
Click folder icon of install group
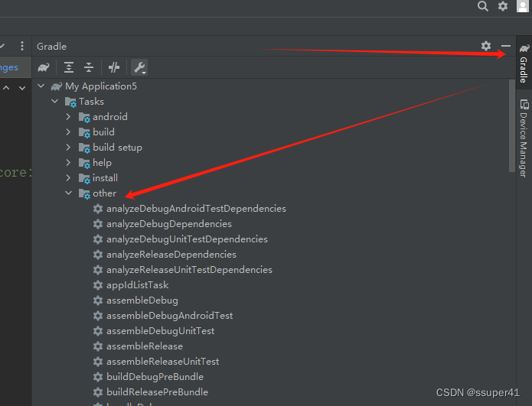click(x=84, y=178)
